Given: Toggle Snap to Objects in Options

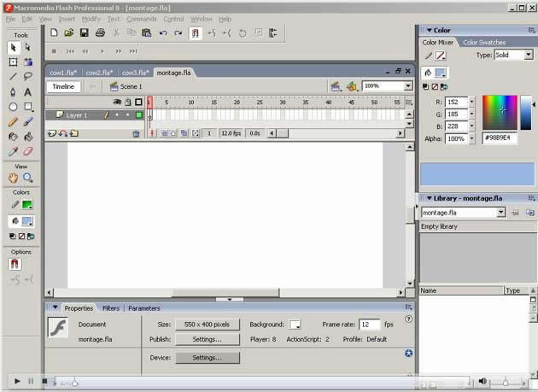Looking at the screenshot, I should click(15, 264).
